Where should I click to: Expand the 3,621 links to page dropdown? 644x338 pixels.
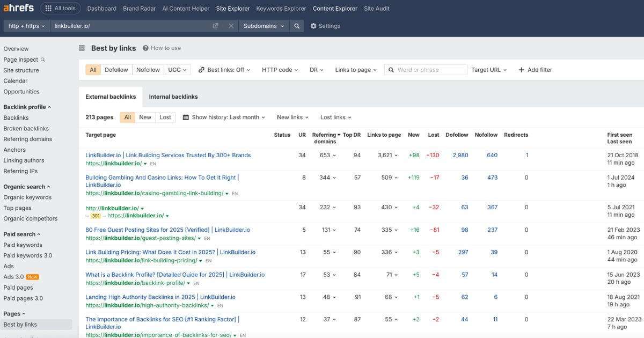point(388,155)
